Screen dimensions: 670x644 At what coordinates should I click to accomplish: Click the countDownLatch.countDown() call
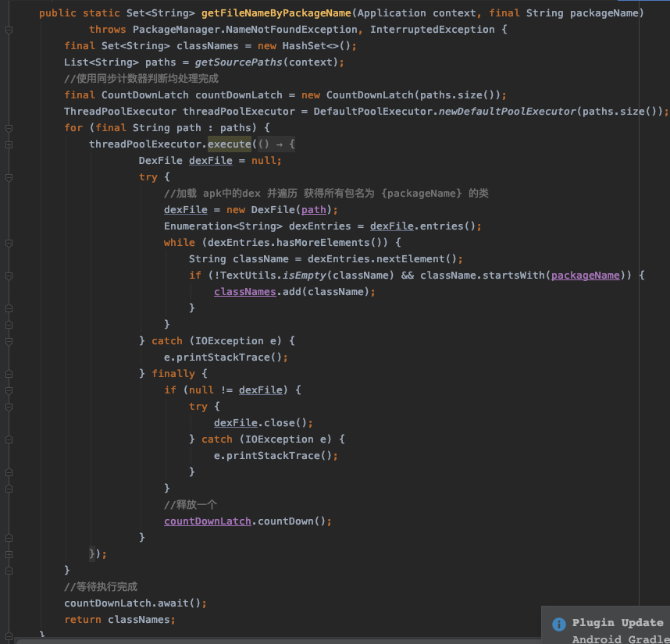248,521
